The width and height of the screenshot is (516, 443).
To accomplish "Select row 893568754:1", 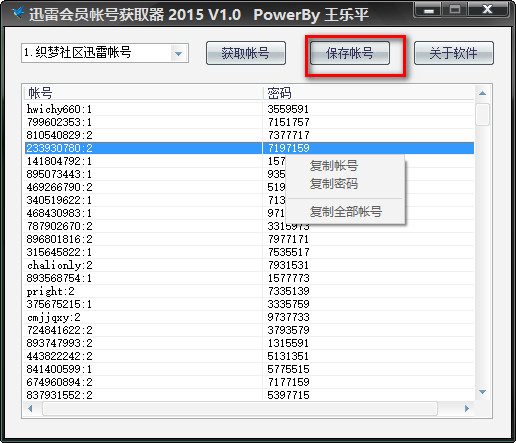I will (249, 278).
